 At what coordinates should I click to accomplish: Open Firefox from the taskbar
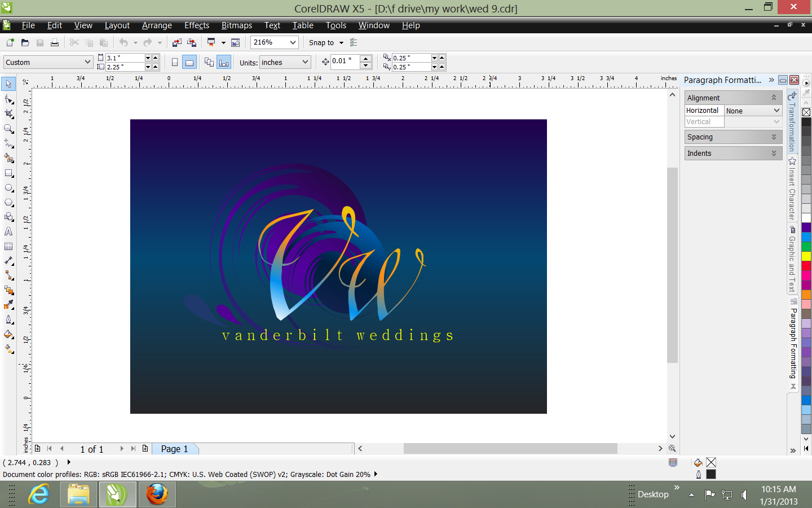tap(157, 494)
